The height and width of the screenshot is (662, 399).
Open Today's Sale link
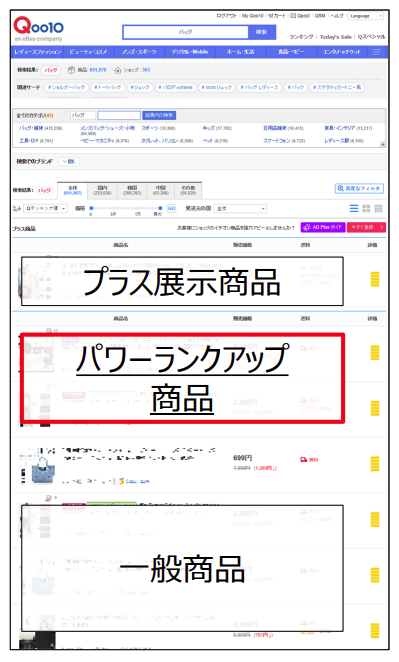pyautogui.click(x=336, y=37)
